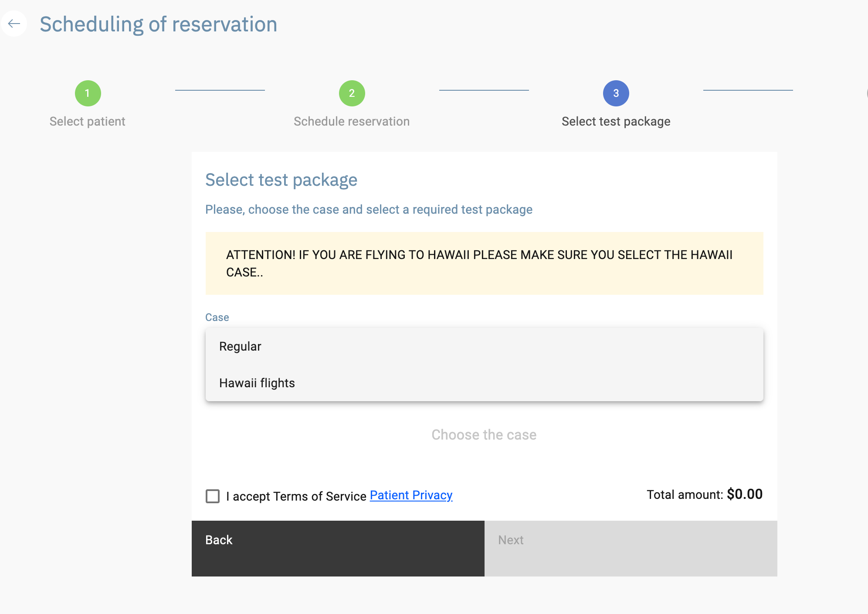Click the Select patient step label
Image resolution: width=868 pixels, height=614 pixels.
pyautogui.click(x=87, y=121)
